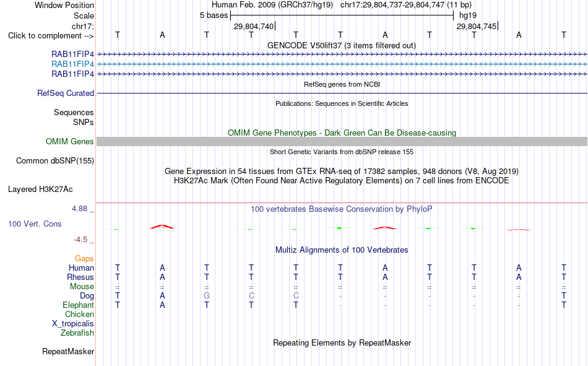Click the Layered H3K27Ac track label
This screenshot has width=588, height=366.
point(40,190)
